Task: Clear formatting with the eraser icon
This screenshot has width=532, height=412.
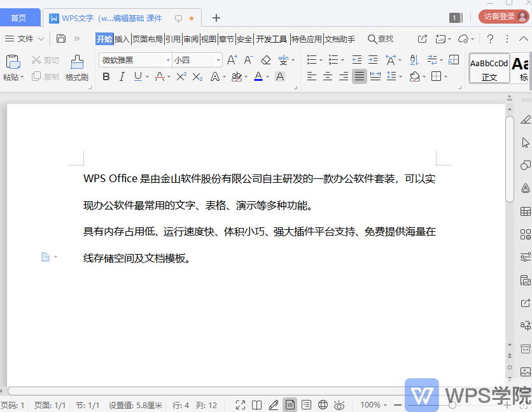Action: click(265, 59)
